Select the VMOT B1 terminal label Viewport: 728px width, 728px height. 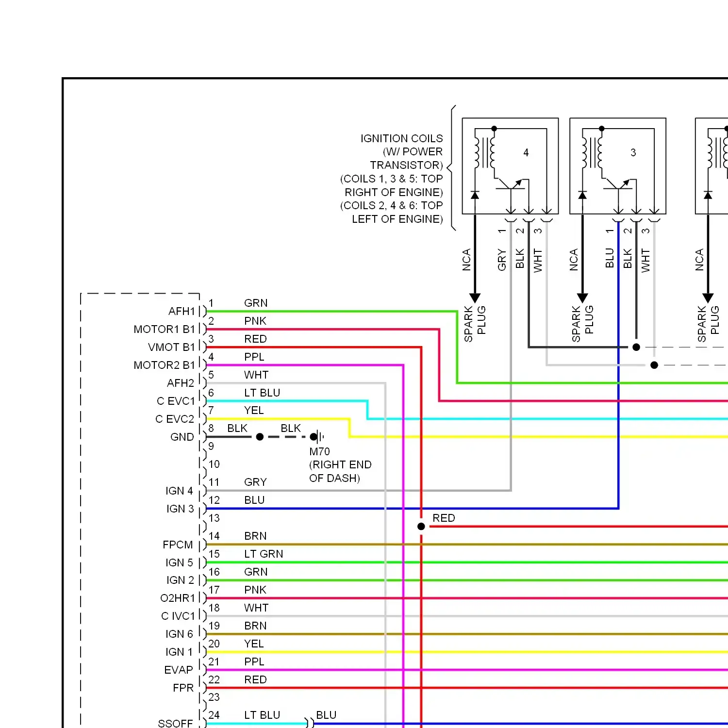[171, 347]
